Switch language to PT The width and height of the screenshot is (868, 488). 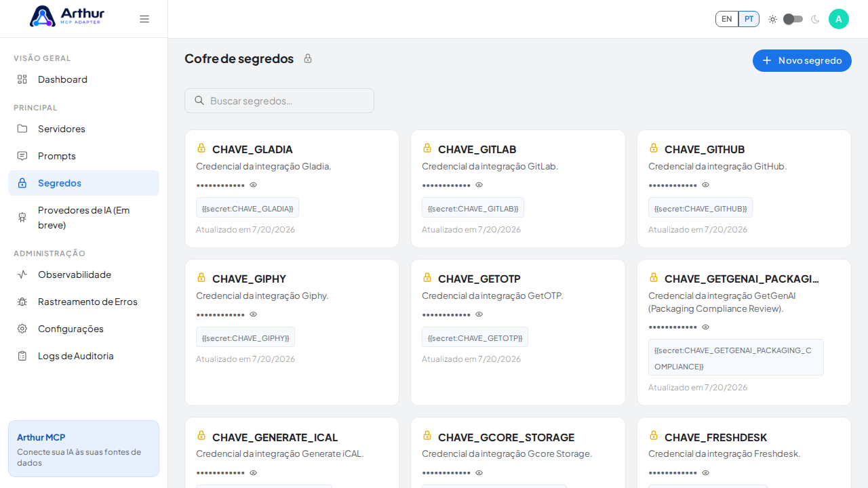click(x=749, y=19)
